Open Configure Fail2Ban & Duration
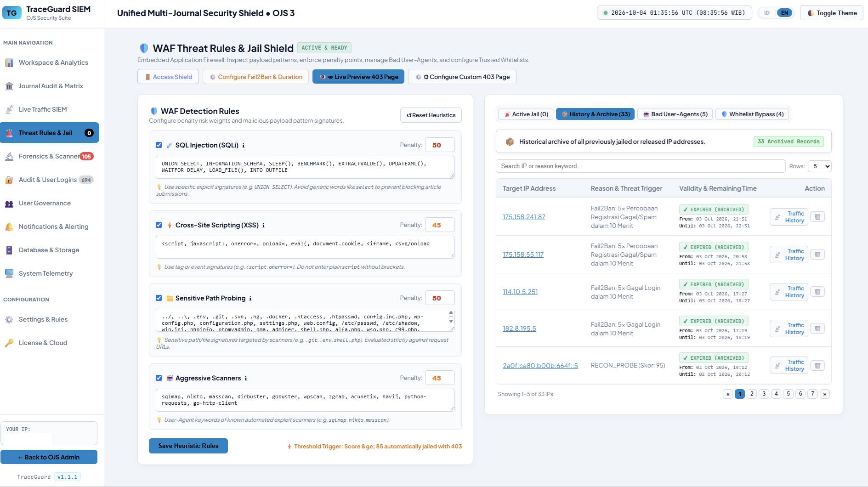Viewport: 868px width, 487px height. coord(256,77)
